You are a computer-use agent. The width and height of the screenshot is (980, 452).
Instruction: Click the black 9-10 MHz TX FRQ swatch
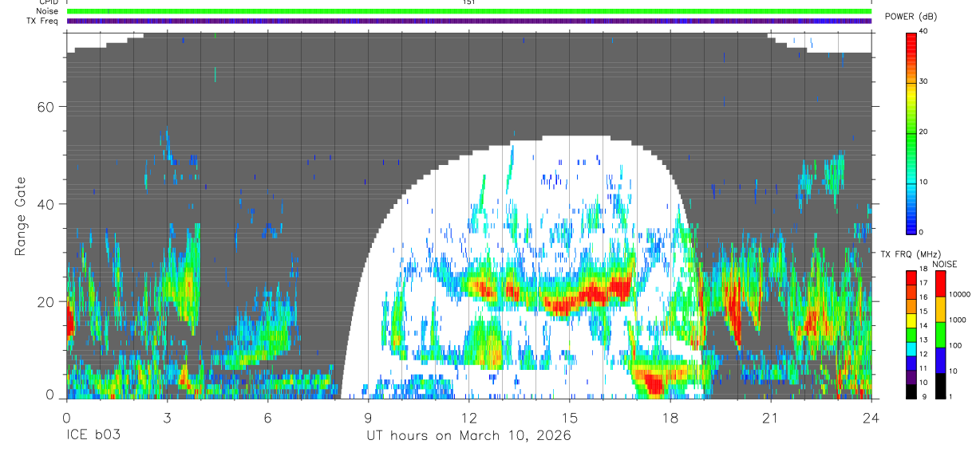click(x=912, y=391)
